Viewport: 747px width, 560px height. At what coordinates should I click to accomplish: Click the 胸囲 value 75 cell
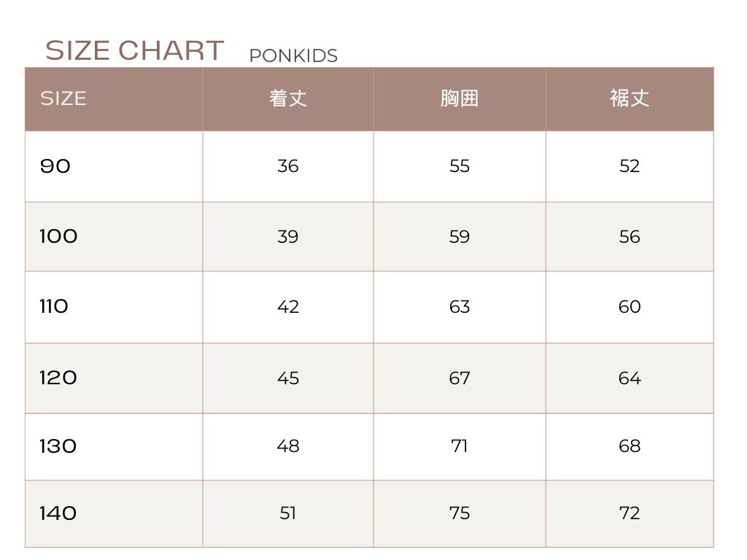pos(460,513)
